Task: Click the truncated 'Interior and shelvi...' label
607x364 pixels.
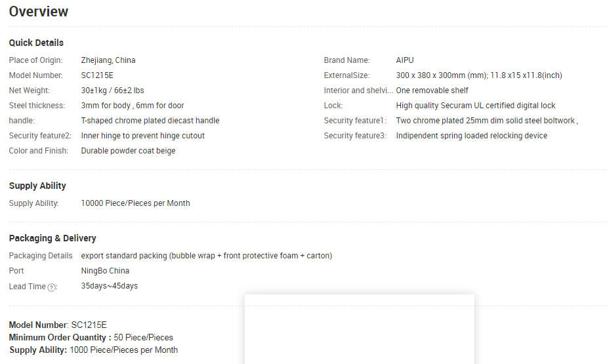Action: (x=358, y=91)
